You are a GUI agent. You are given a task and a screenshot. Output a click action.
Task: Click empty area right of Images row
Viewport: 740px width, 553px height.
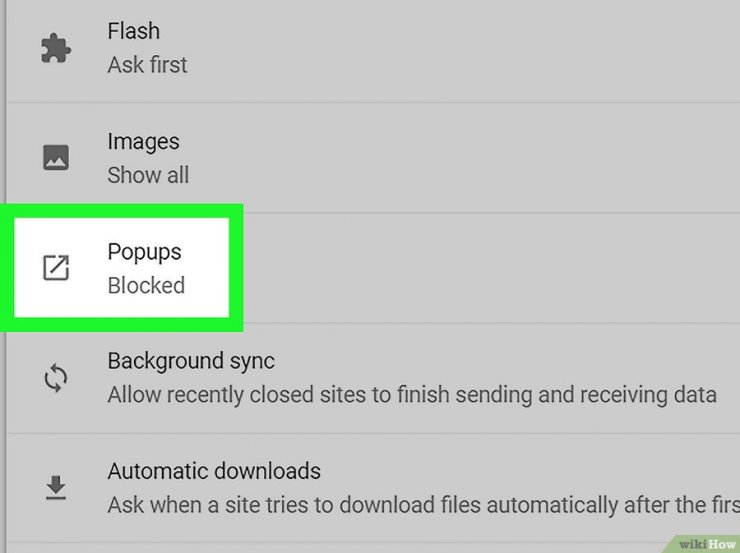[x=462, y=158]
